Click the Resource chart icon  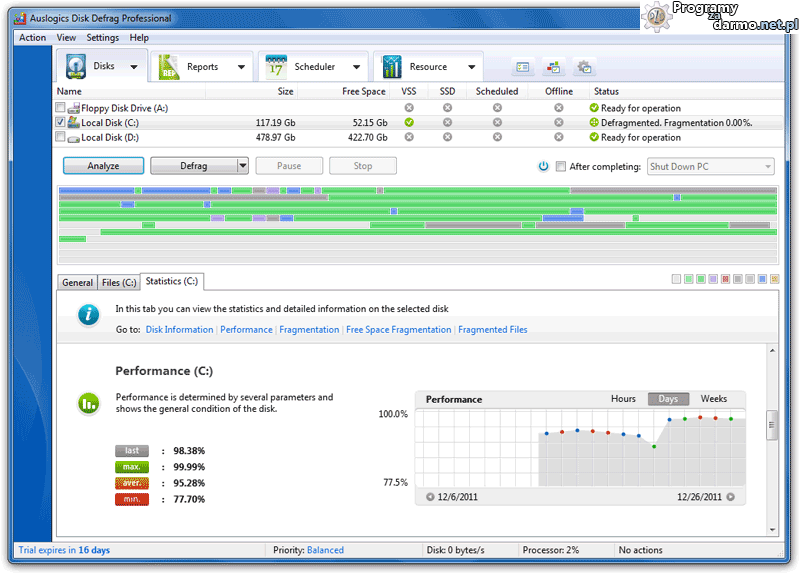point(391,67)
